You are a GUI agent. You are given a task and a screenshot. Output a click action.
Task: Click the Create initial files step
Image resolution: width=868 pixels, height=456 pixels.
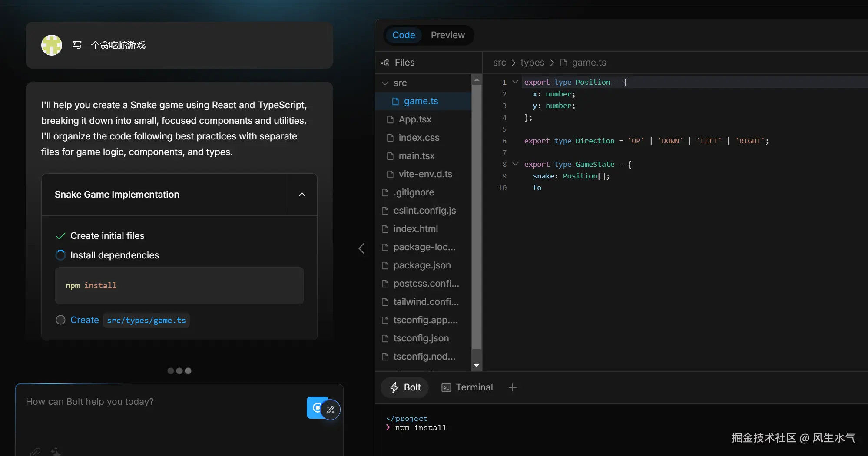coord(107,236)
